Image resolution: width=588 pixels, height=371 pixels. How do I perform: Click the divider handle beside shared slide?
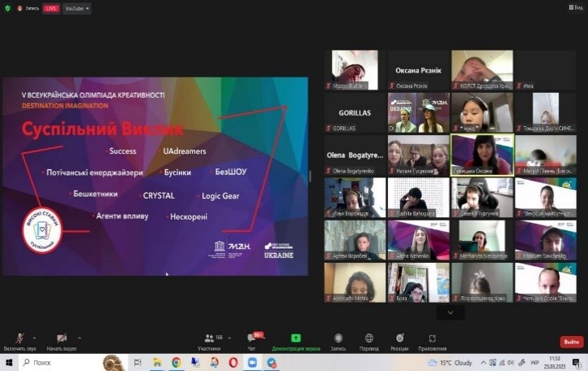tap(310, 177)
